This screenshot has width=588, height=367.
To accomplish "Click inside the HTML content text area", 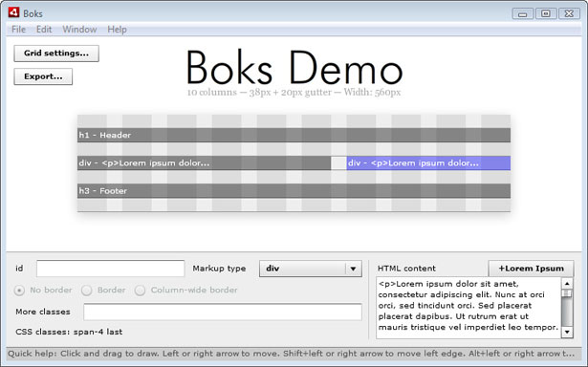I will pos(468,308).
